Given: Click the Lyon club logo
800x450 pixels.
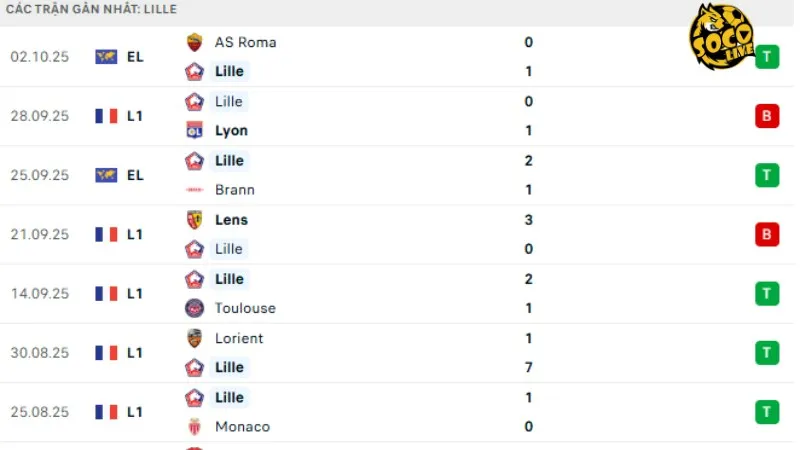Looking at the screenshot, I should click(194, 130).
